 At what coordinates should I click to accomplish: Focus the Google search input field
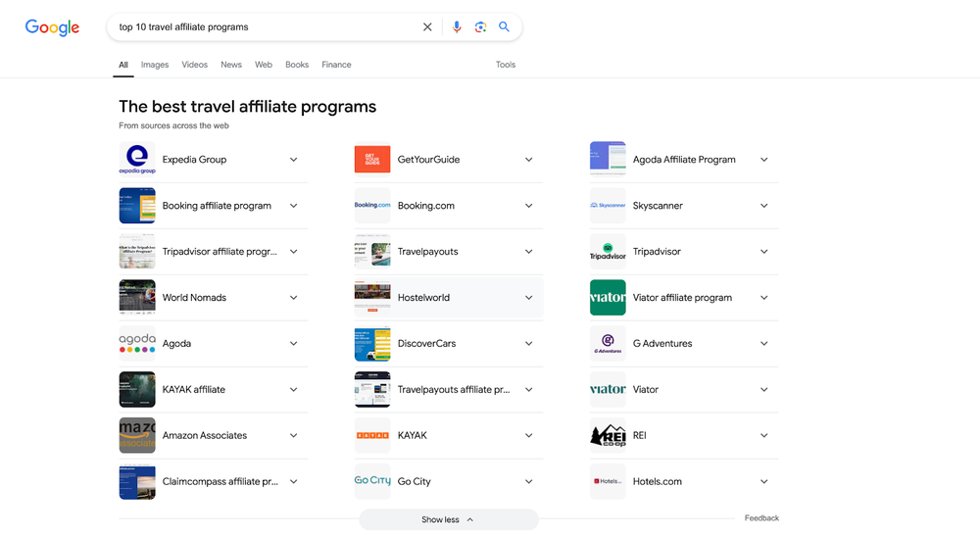pos(266,26)
